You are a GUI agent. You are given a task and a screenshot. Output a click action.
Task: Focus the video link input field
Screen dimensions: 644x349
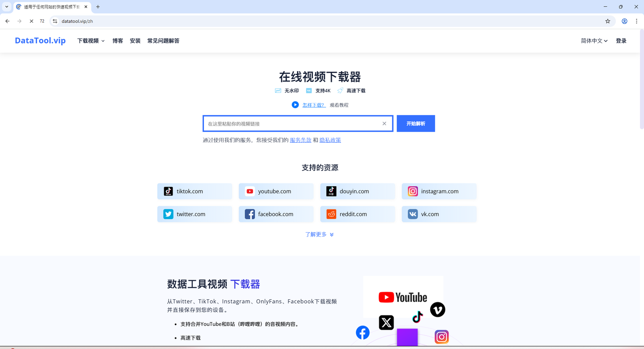point(298,123)
